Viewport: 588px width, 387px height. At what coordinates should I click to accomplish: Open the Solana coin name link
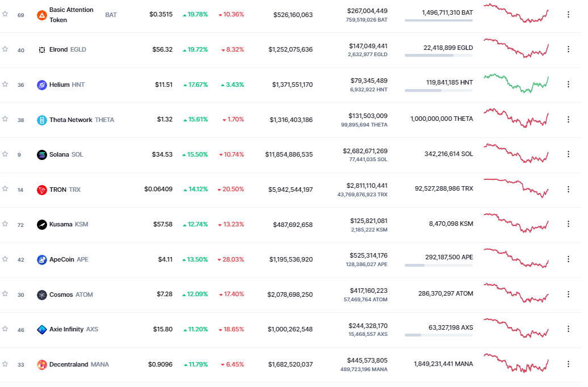(x=59, y=154)
